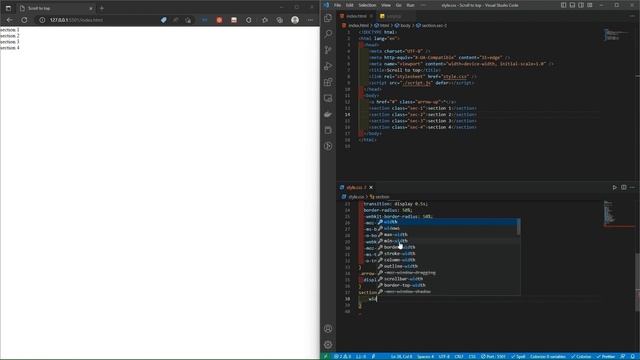Select the stroke-width suggestion
The height and width of the screenshot is (360, 640).
click(447, 253)
